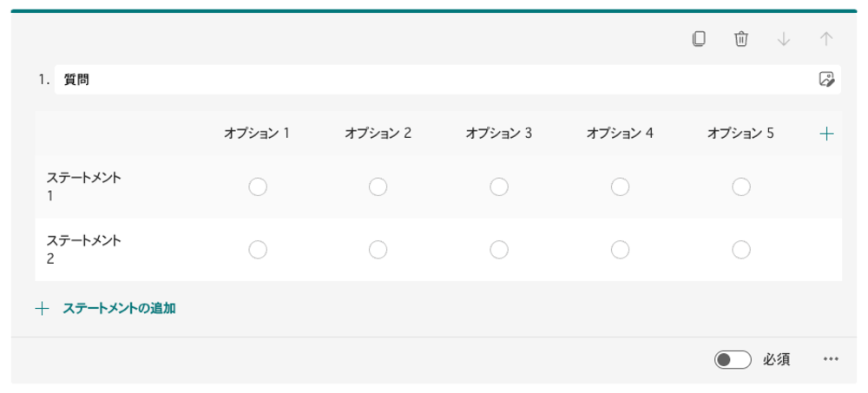Viewport: 868px width, 393px height.
Task: Click ステートメントの追加 link
Action: (x=119, y=308)
